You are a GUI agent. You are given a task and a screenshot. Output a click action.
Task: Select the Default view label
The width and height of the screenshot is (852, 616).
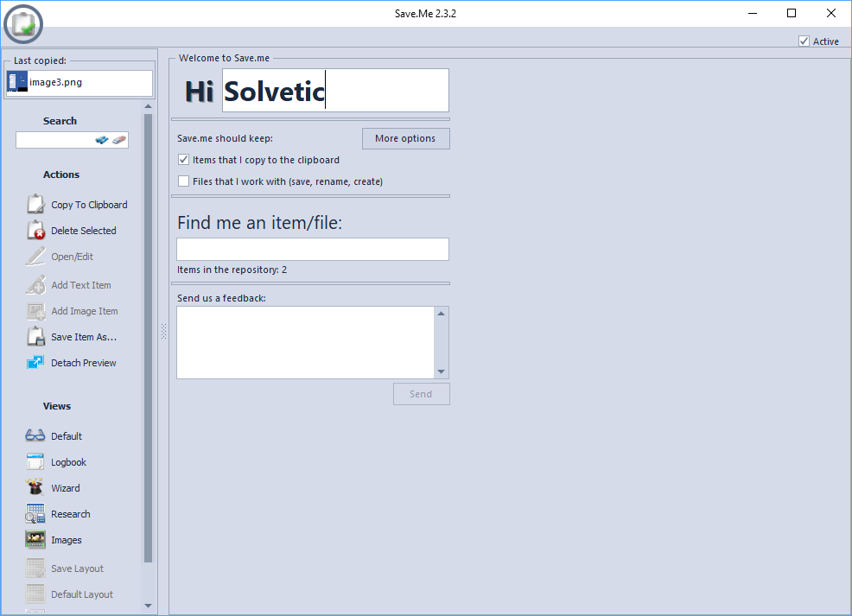[67, 436]
